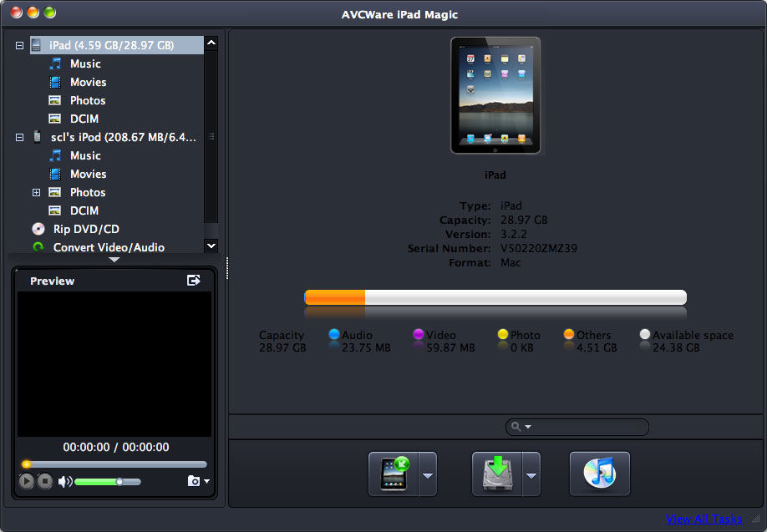The height and width of the screenshot is (532, 767).
Task: Click the Movies film icon under scl's iPod
Action: pyautogui.click(x=55, y=174)
